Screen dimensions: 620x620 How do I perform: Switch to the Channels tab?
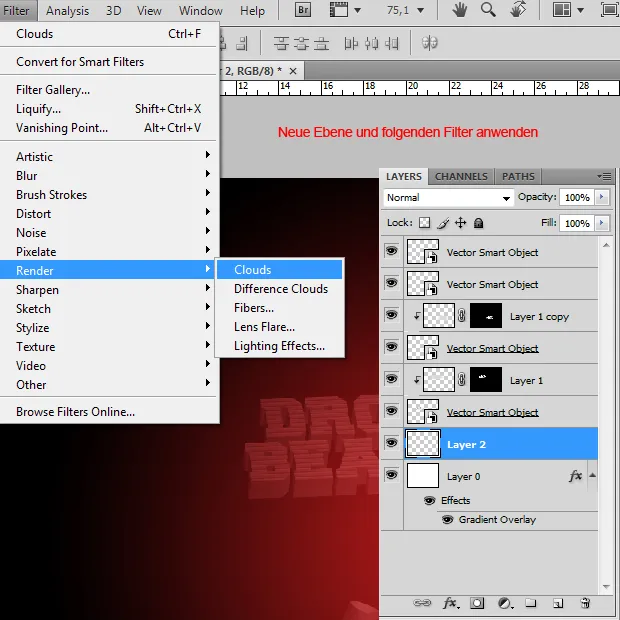(461, 177)
